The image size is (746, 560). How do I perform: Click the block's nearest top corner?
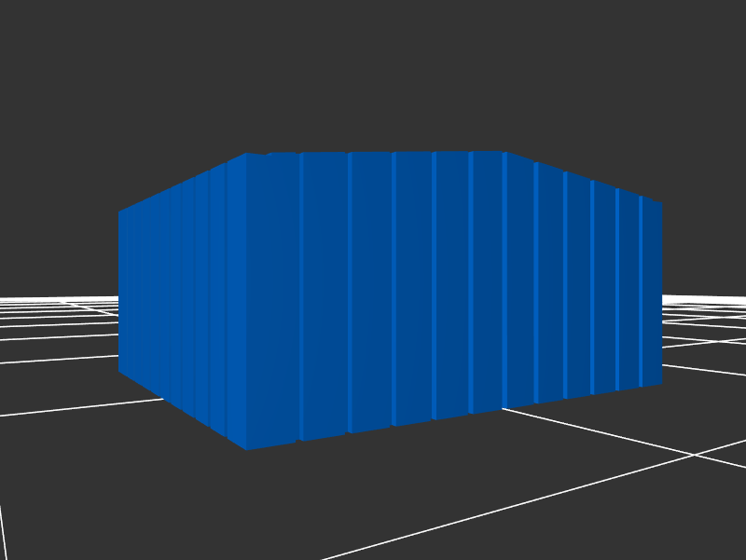[247, 154]
